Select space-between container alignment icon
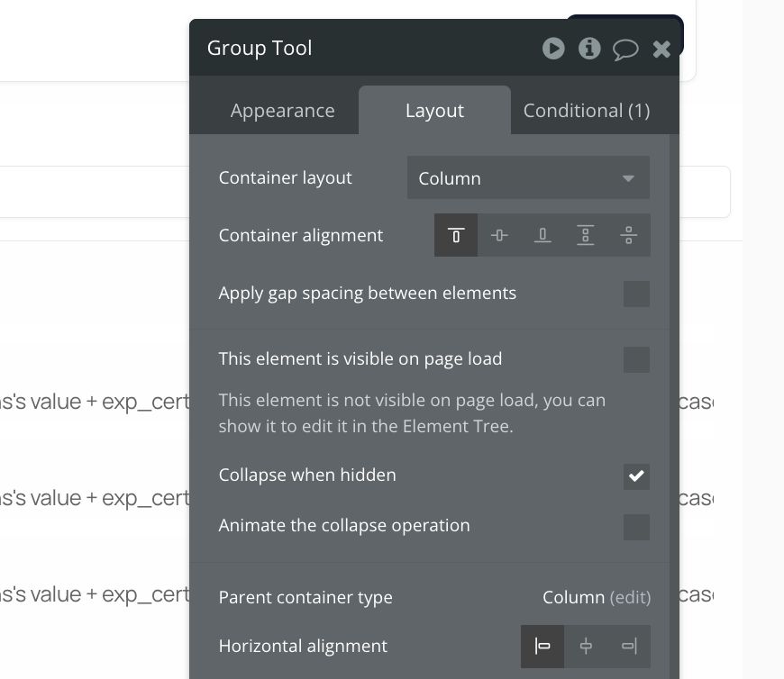Viewport: 784px width, 679px height. (586, 235)
